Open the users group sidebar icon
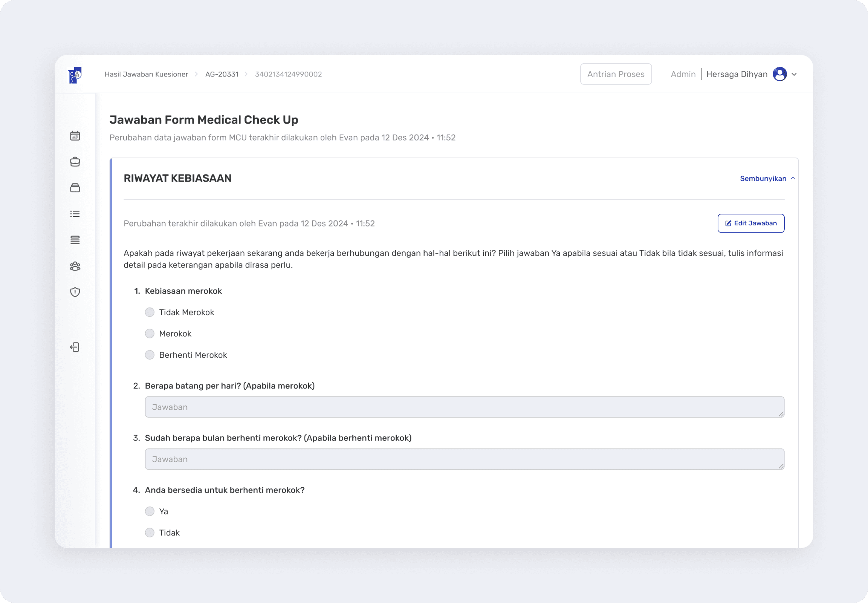 [75, 266]
